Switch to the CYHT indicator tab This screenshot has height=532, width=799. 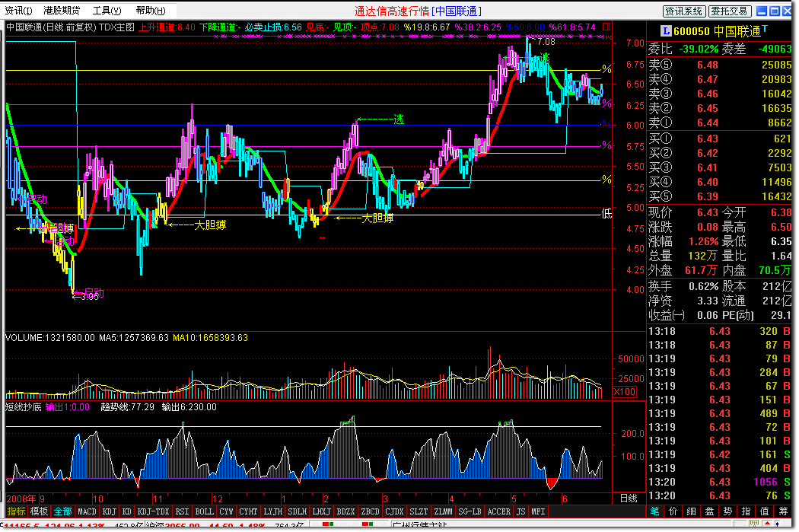pos(248,511)
